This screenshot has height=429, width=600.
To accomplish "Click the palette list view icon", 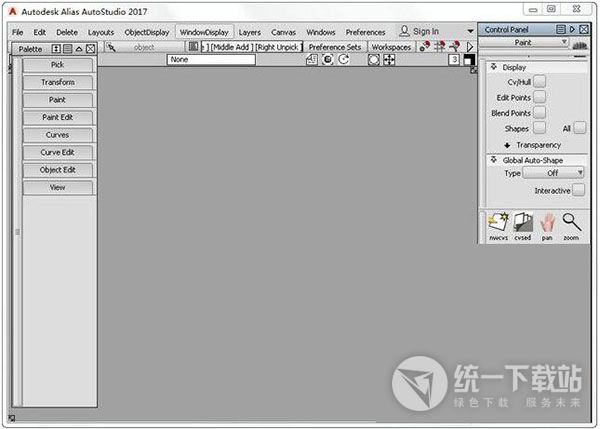I will coord(67,49).
